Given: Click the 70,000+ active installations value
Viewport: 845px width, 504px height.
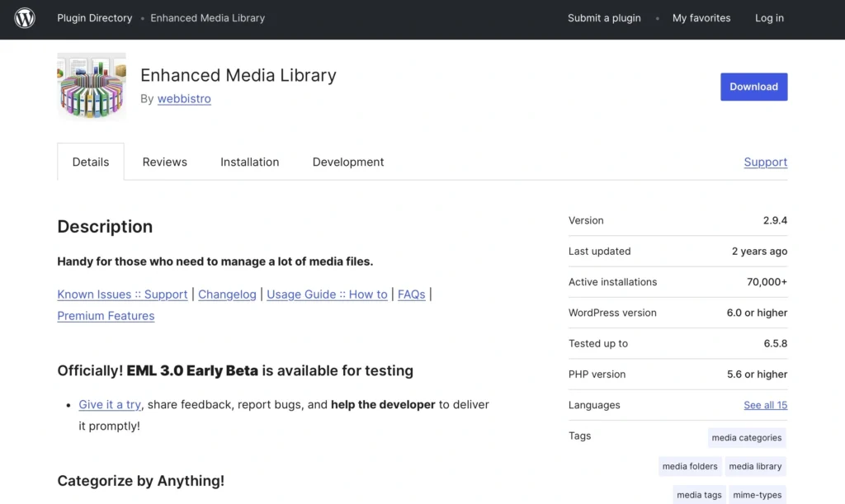Looking at the screenshot, I should click(x=767, y=281).
